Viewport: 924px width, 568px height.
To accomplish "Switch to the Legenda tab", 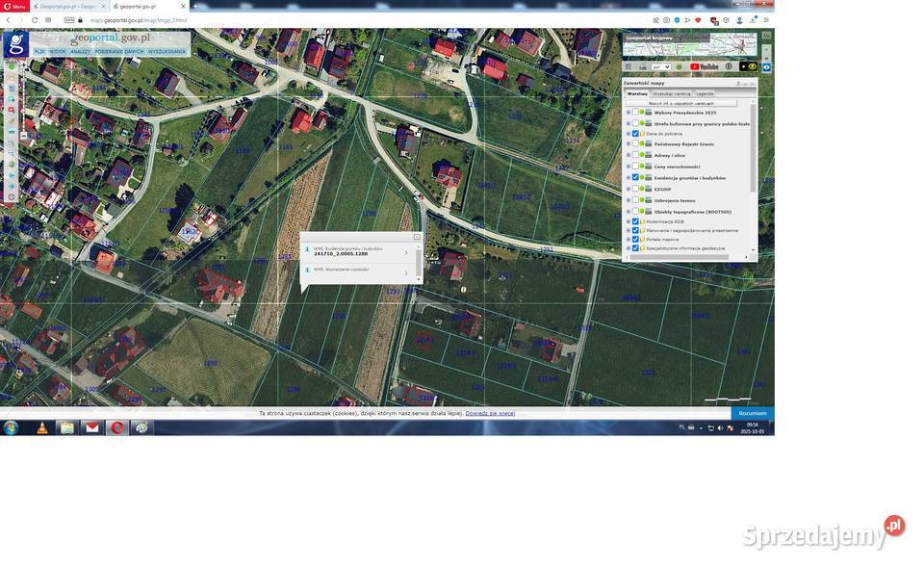I will (x=705, y=93).
